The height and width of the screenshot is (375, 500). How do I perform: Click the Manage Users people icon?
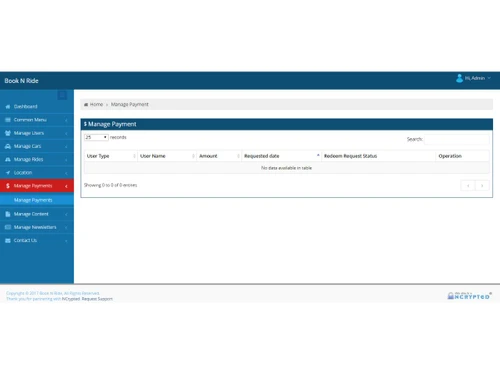[8, 133]
